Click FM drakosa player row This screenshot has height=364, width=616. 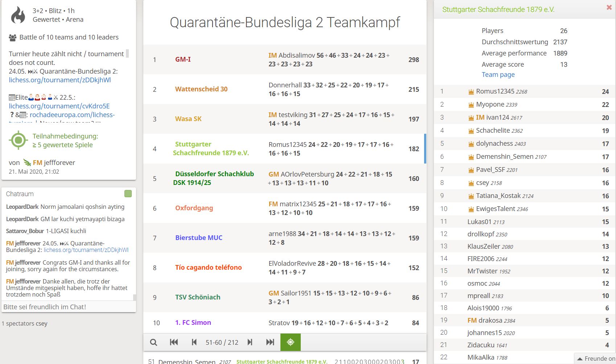(525, 320)
